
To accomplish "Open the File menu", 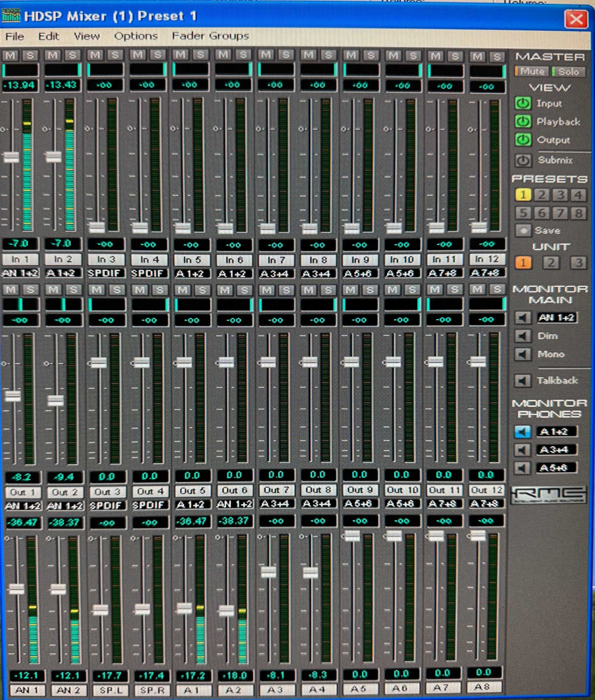I will [15, 36].
